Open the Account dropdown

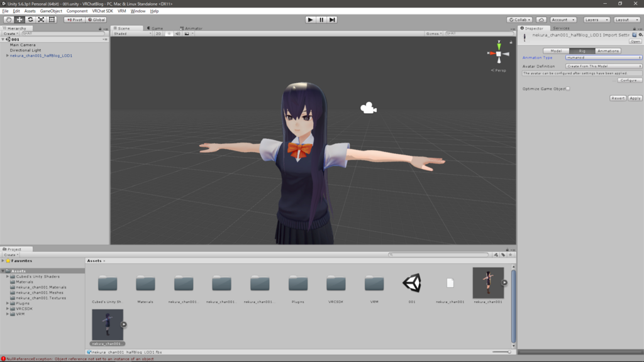[563, 19]
